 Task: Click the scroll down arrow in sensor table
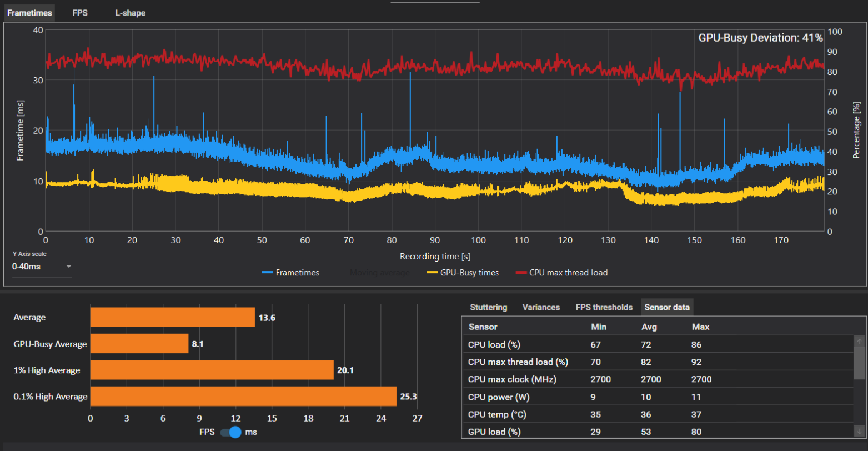click(860, 431)
